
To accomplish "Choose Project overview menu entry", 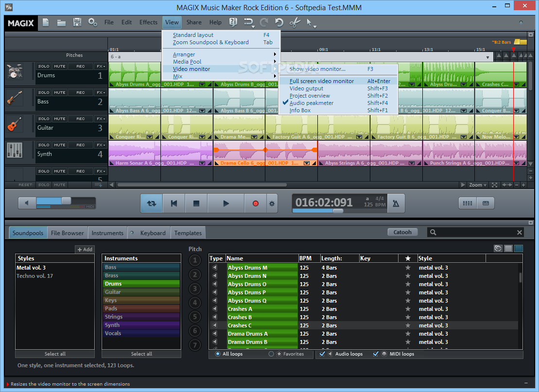I will point(338,96).
